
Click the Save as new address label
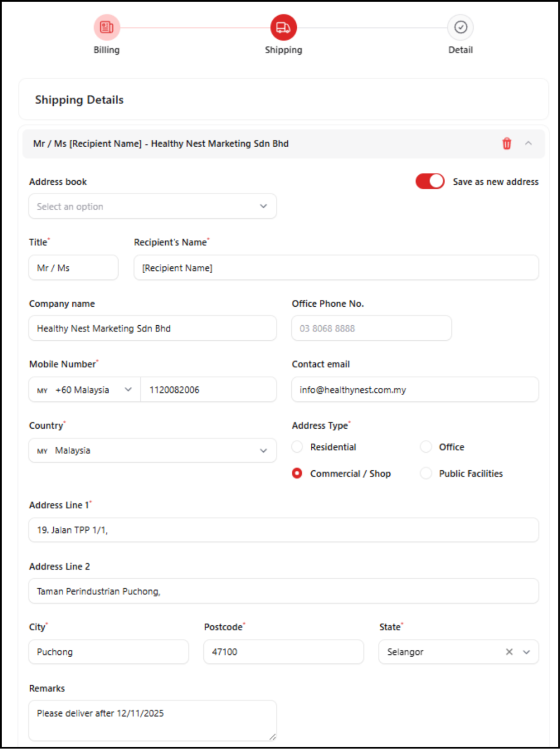click(x=496, y=181)
